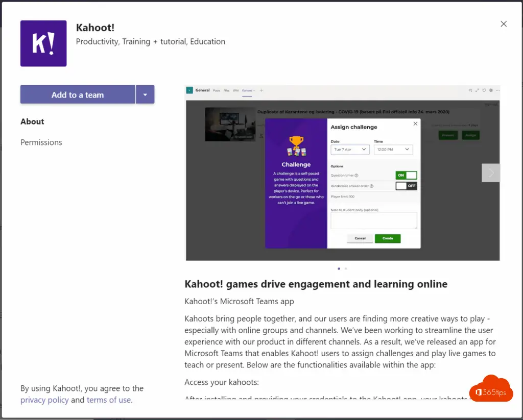
Task: Click the green Assign button in preview
Action: (470, 135)
